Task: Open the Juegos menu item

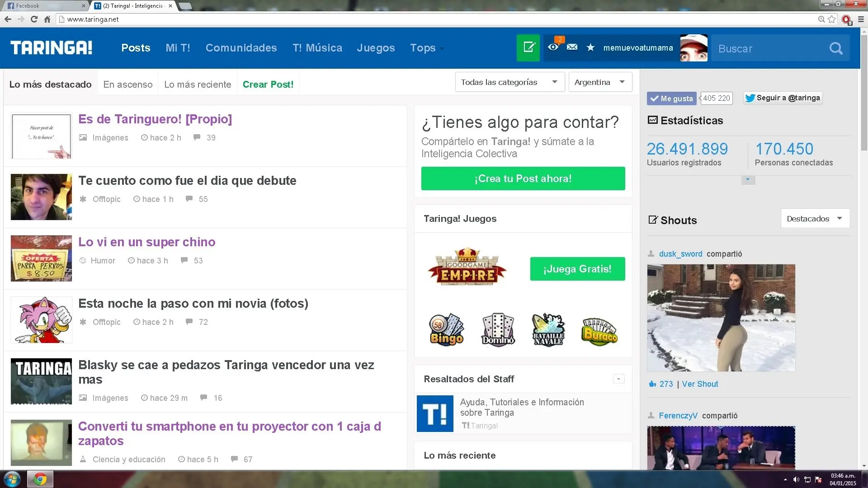Action: point(376,48)
